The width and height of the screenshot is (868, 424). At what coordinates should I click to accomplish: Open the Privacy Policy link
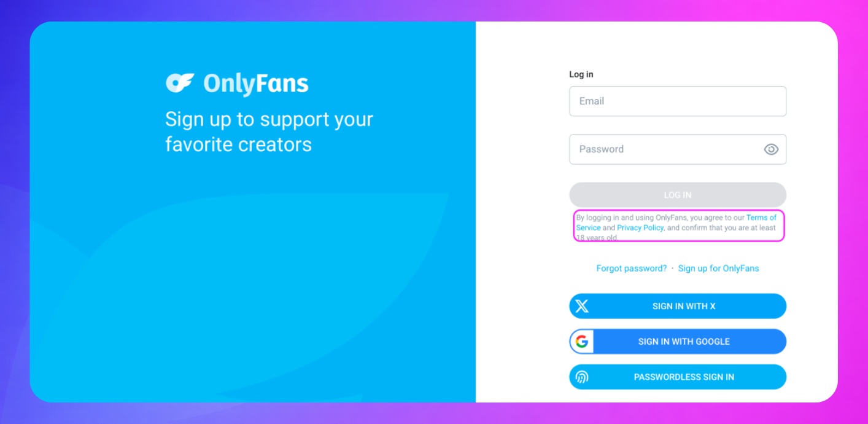[x=640, y=227]
